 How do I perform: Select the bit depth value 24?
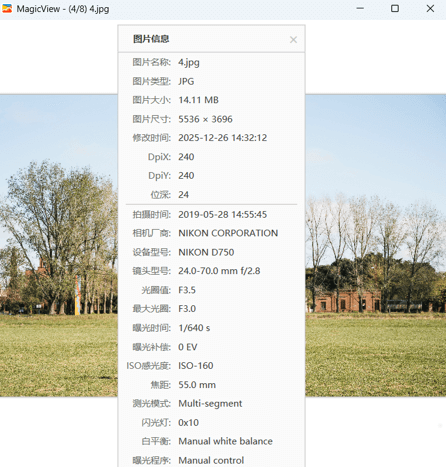pos(184,195)
